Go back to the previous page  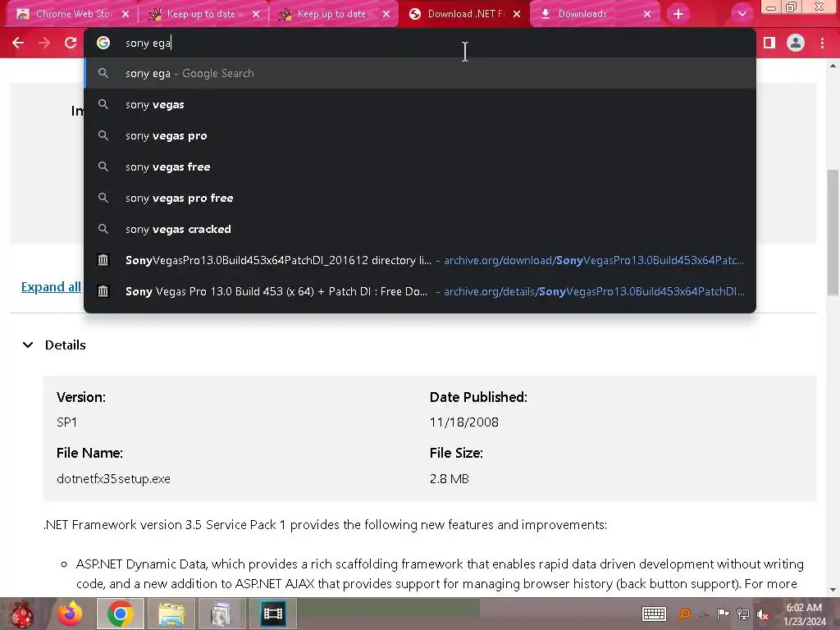(18, 43)
